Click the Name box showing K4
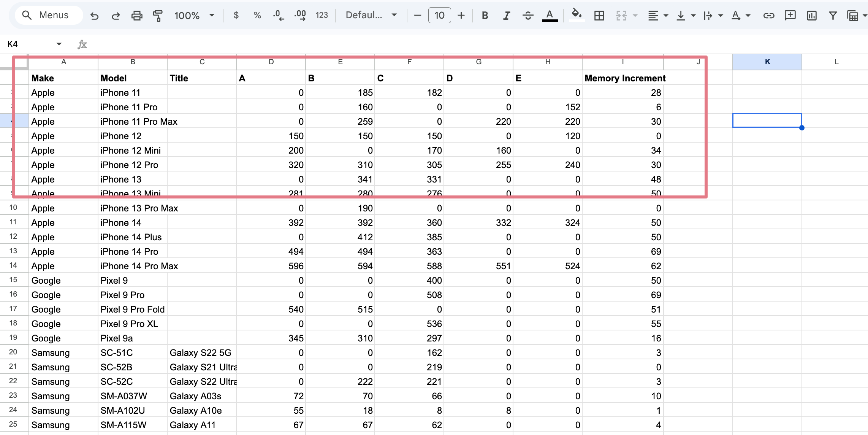 29,44
